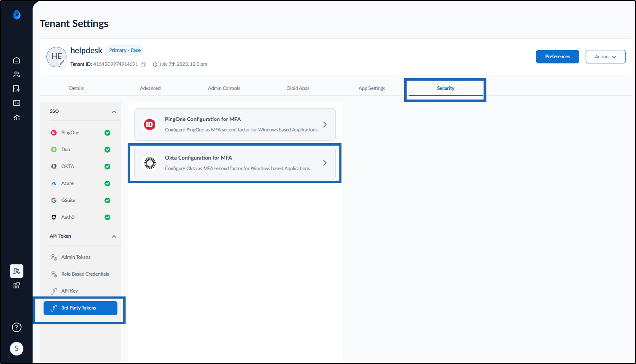This screenshot has width=636, height=364.
Task: Open PingOne Configuration for MFA arrow
Action: 325,124
